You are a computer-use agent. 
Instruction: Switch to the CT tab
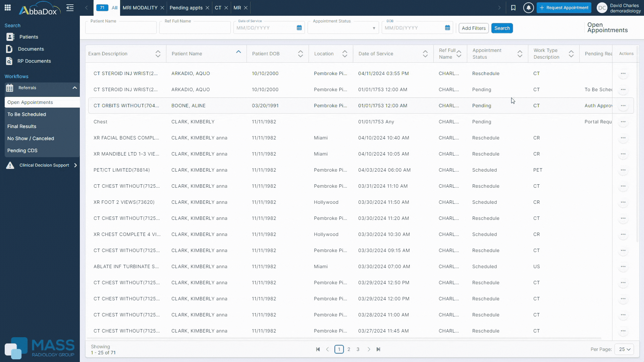coord(218,7)
